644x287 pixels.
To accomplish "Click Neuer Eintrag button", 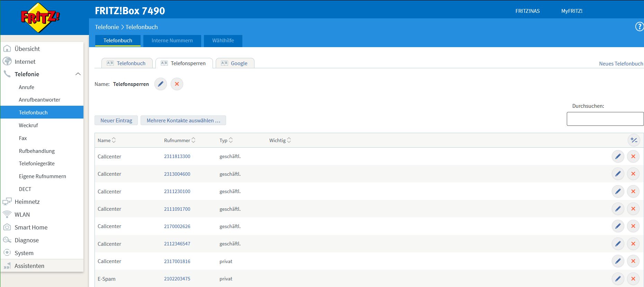I will click(116, 120).
